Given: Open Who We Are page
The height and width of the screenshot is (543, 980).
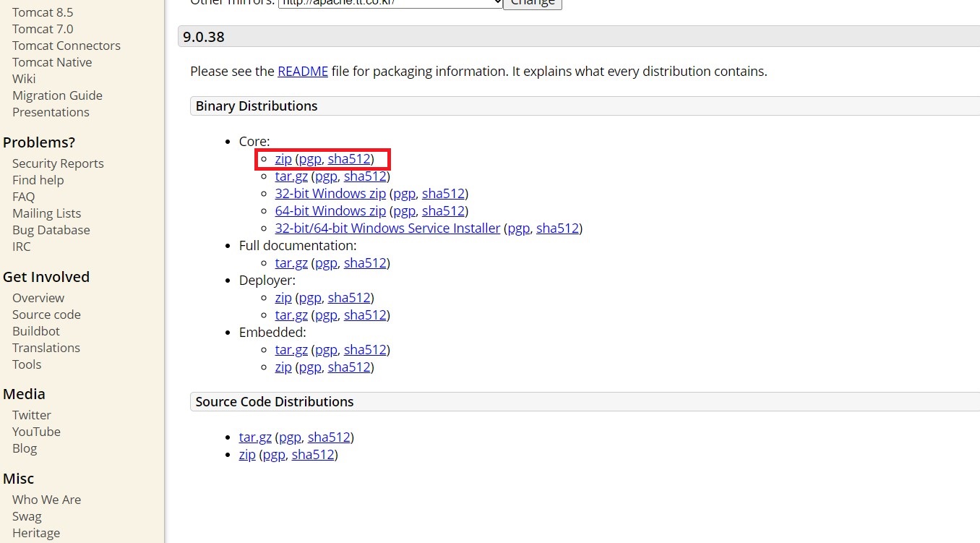Looking at the screenshot, I should (x=46, y=500).
